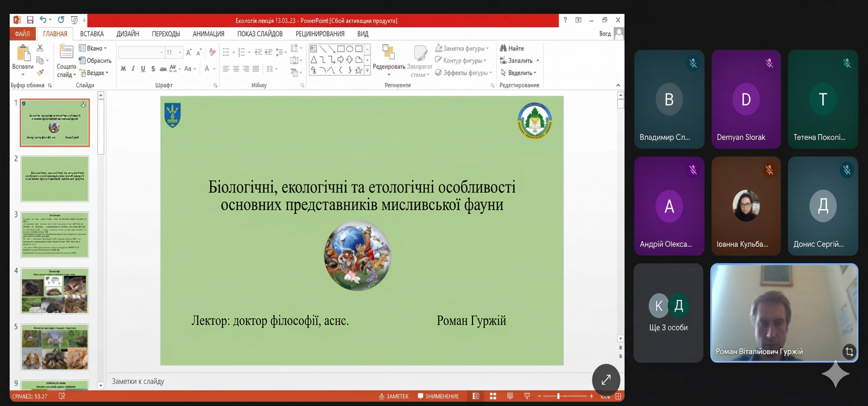
Task: Select slide 4 thumbnail
Action: click(x=55, y=291)
